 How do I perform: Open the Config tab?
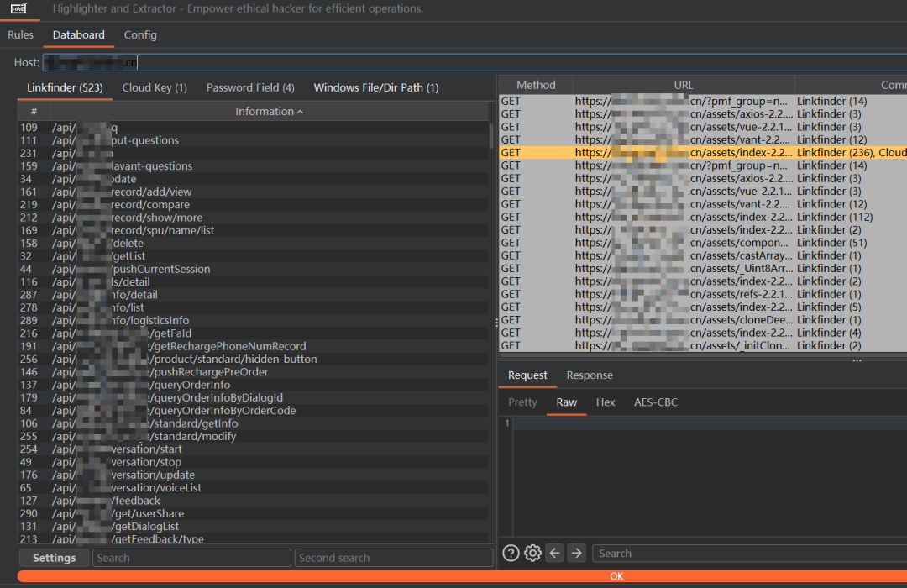140,34
